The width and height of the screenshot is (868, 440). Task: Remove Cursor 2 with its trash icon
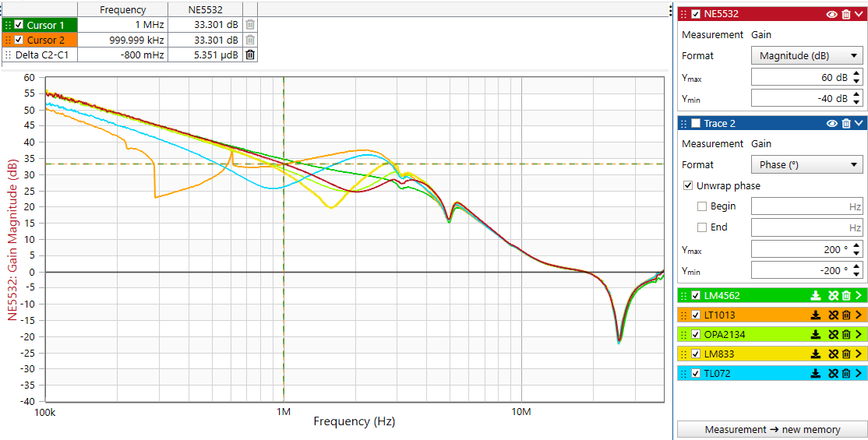click(250, 40)
